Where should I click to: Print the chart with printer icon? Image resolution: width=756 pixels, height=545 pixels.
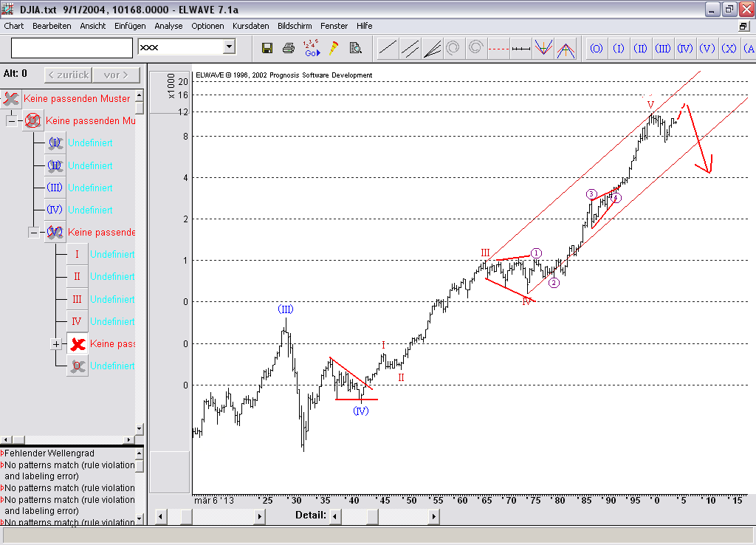click(x=289, y=48)
